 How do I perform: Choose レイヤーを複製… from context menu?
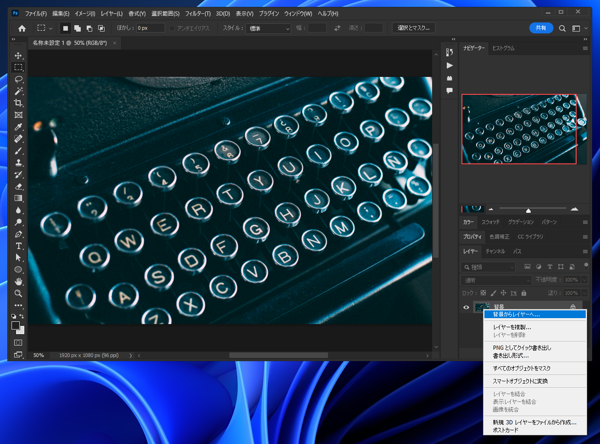click(x=535, y=327)
